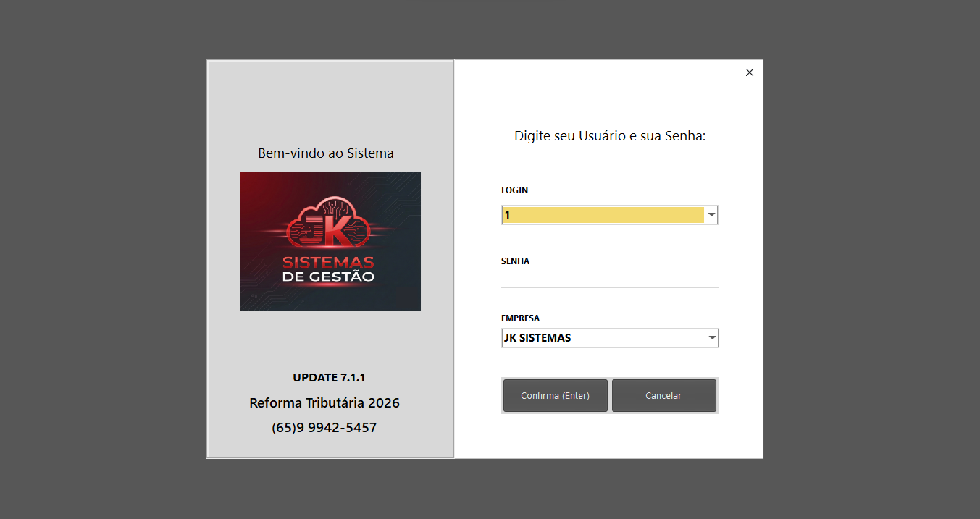Viewport: 980px width, 519px height.
Task: Click the yellow LOGIN field showing 1
Action: 603,215
